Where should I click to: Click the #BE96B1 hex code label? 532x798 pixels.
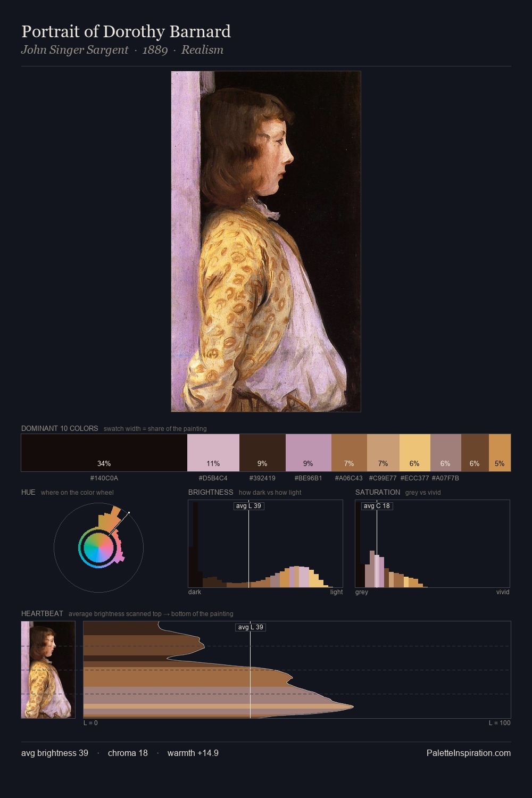pos(309,478)
